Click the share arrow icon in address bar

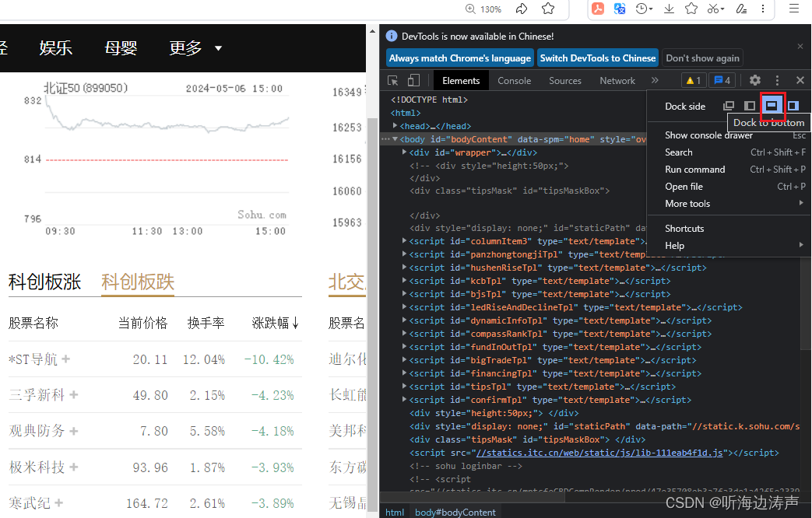click(522, 9)
